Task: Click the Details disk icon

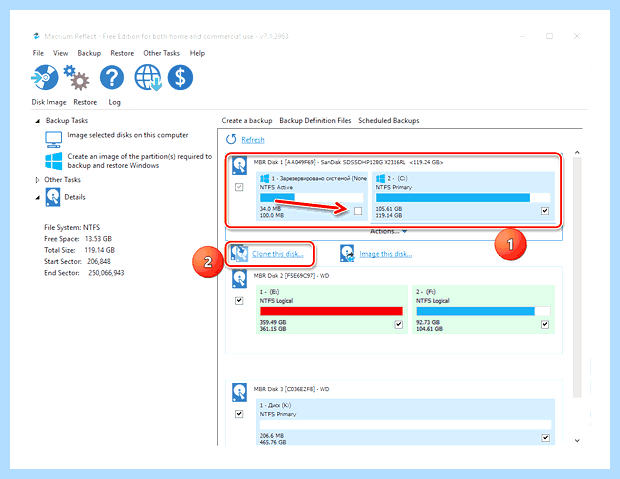Action: point(53,197)
